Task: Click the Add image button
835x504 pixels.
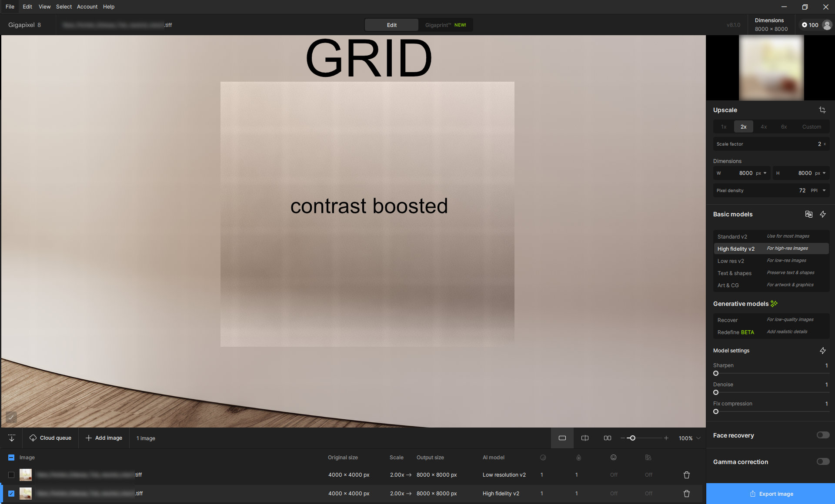Action: (104, 438)
